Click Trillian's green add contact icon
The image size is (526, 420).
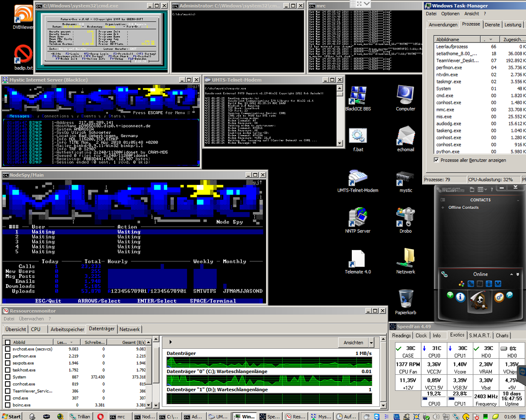pyautogui.click(x=450, y=295)
